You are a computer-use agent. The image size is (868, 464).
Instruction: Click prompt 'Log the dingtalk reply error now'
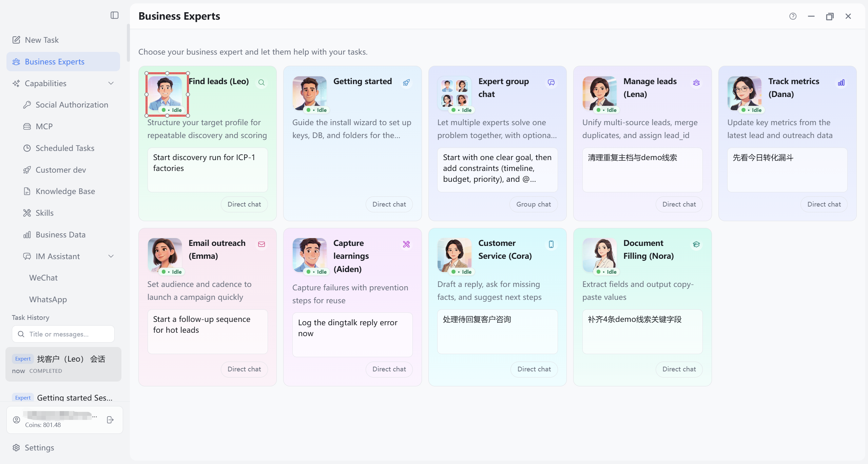click(x=352, y=335)
